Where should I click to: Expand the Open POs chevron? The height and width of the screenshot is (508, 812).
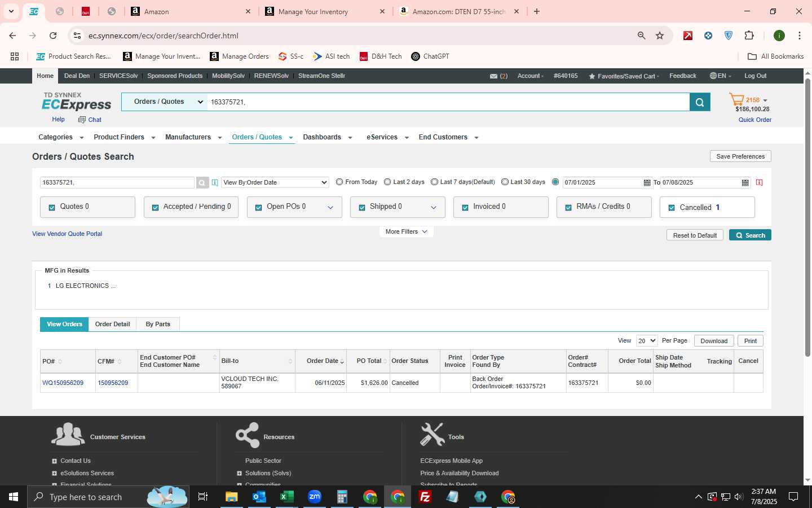point(330,207)
